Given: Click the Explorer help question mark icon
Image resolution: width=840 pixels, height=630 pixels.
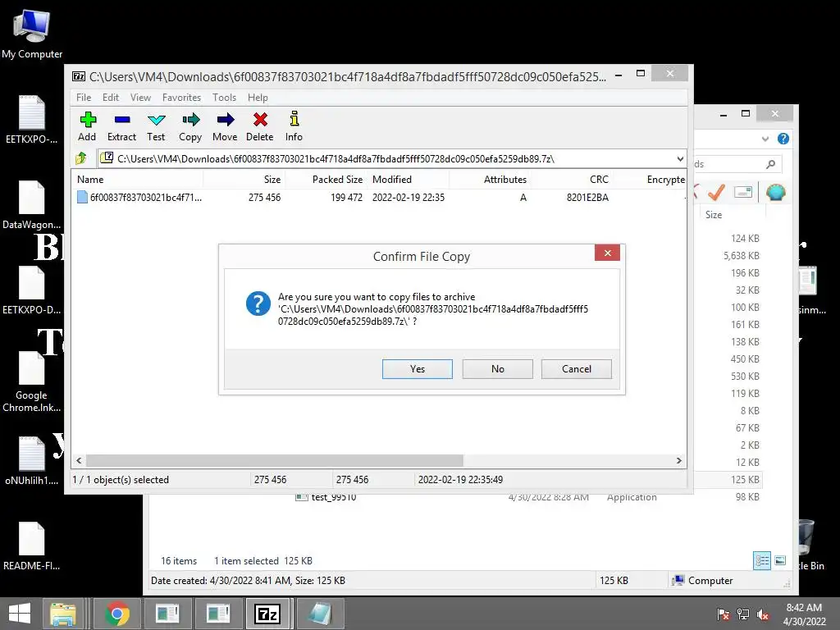Looking at the screenshot, I should click(x=783, y=139).
